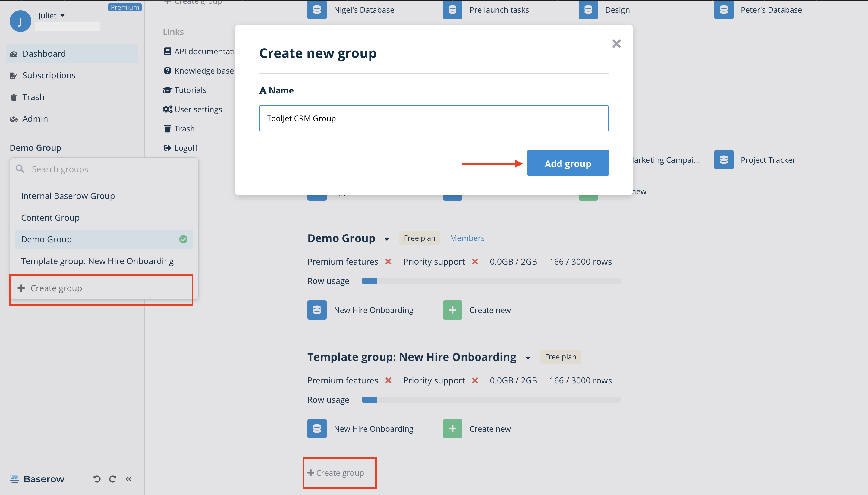This screenshot has height=495, width=868.
Task: Collapse the sidebar using the double-chevron icon
Action: click(128, 479)
